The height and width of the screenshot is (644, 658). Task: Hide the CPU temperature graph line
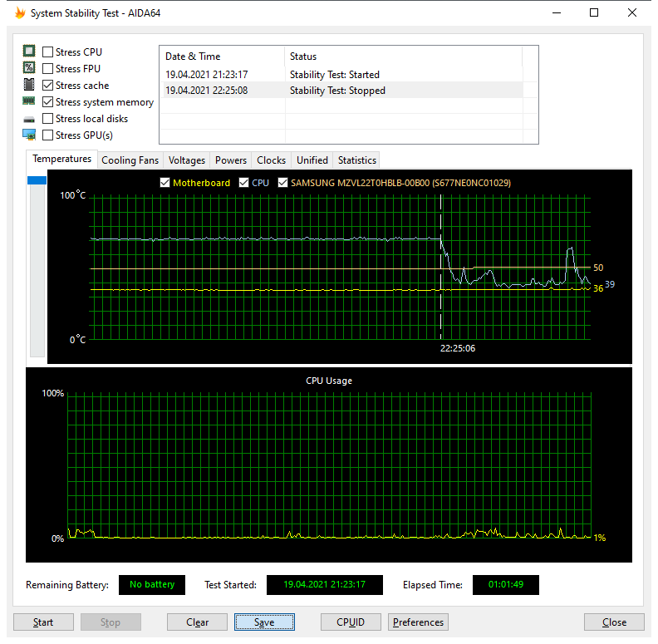pyautogui.click(x=243, y=183)
